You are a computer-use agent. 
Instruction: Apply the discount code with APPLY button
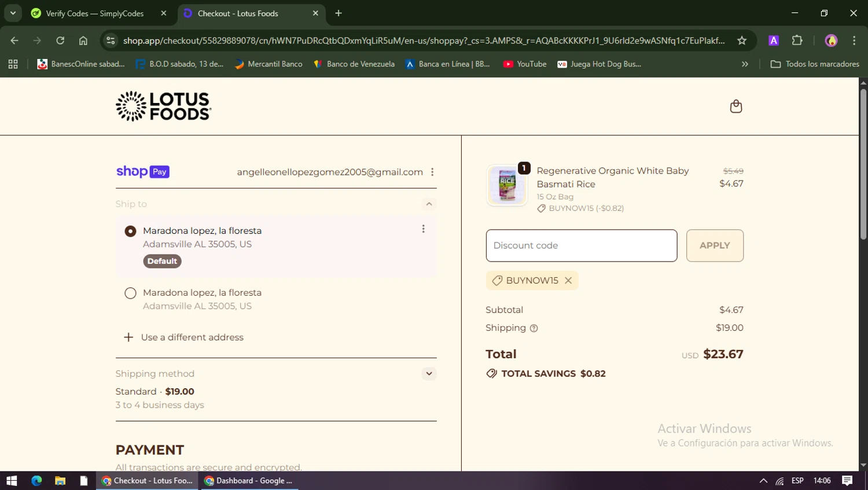coord(715,245)
